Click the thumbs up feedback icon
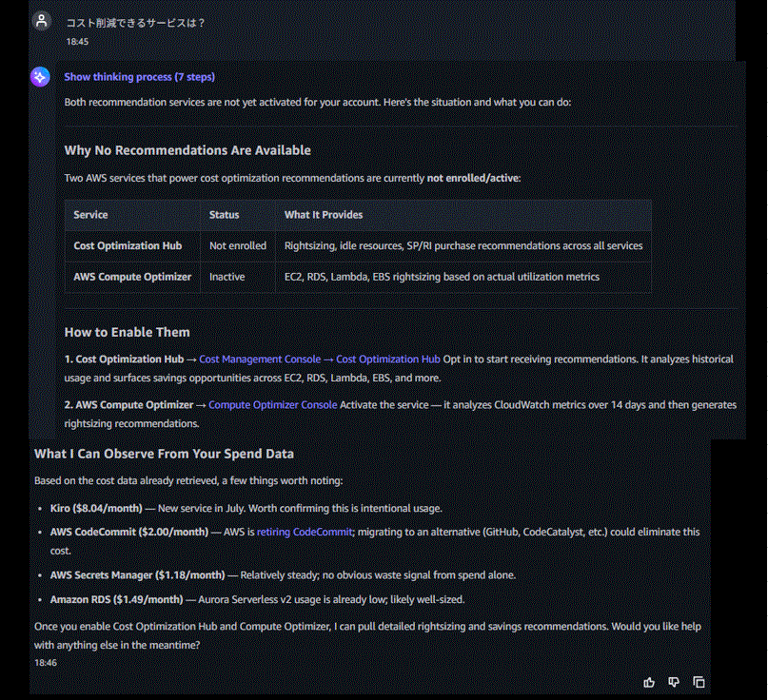The image size is (768, 700). [649, 682]
